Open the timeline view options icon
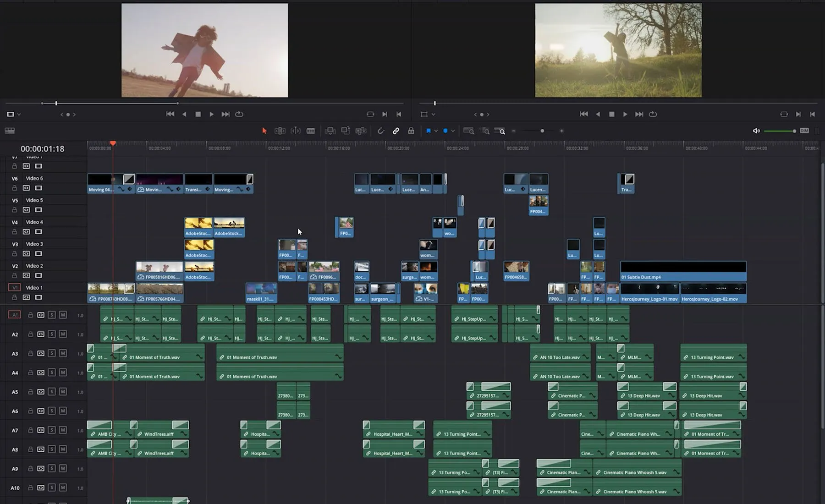The width and height of the screenshot is (825, 504). click(10, 131)
